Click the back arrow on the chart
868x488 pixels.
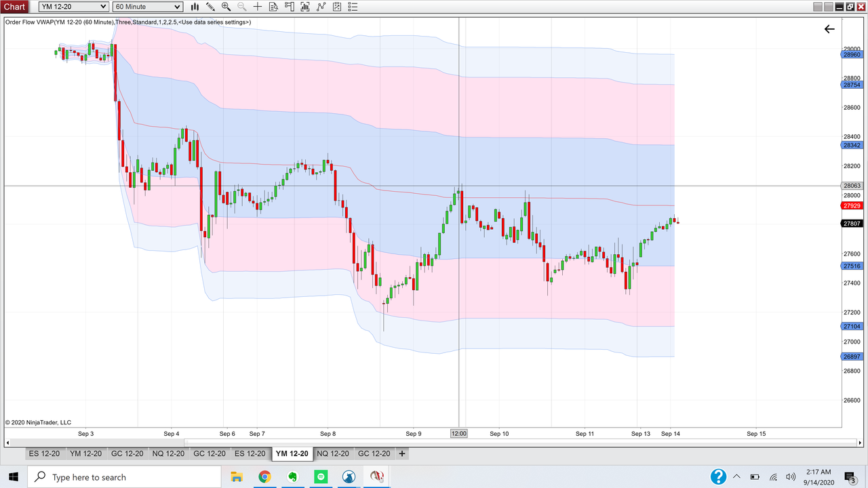click(829, 29)
